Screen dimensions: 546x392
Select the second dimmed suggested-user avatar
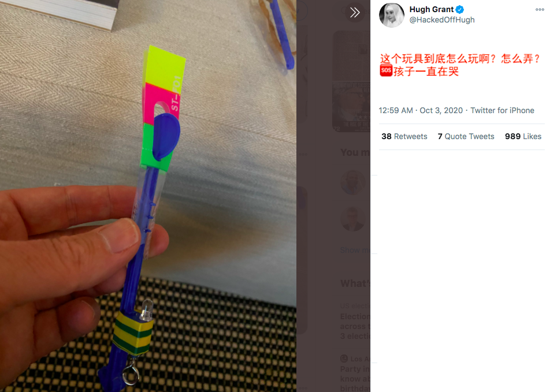click(353, 219)
